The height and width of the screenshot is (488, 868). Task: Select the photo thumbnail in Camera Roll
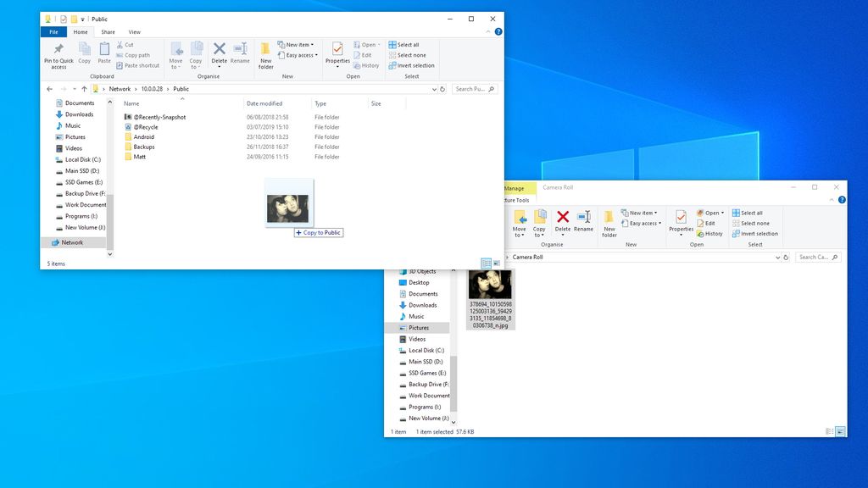pos(490,283)
